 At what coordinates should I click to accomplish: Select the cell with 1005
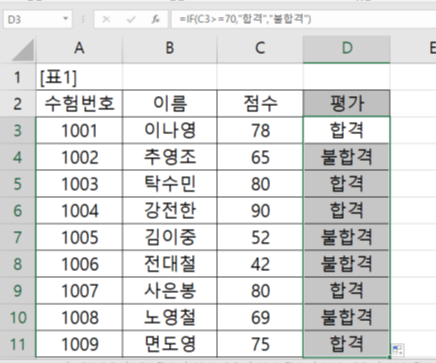point(79,237)
